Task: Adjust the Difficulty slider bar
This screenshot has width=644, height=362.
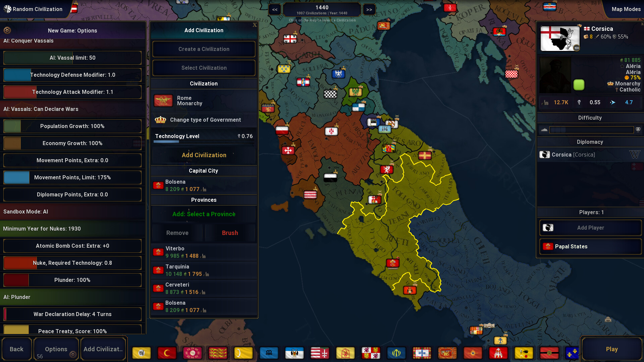Action: click(x=591, y=130)
